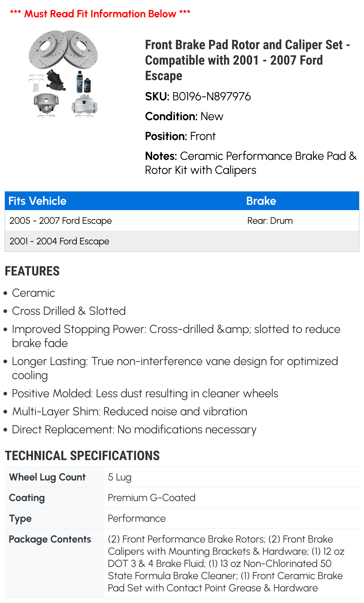This screenshot has height=603, width=364.
Task: Click the Improved Stopping Power feature text
Action: (x=176, y=336)
